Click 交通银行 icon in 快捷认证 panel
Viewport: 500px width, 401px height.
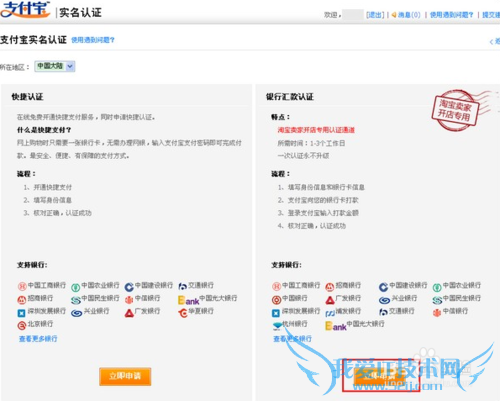pos(182,286)
